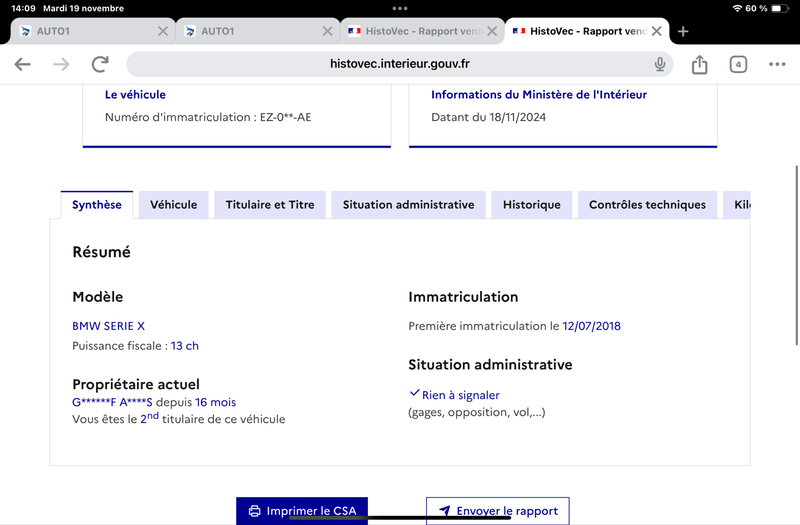800x525 pixels.
Task: Open the Historique tab
Action: [x=532, y=205]
